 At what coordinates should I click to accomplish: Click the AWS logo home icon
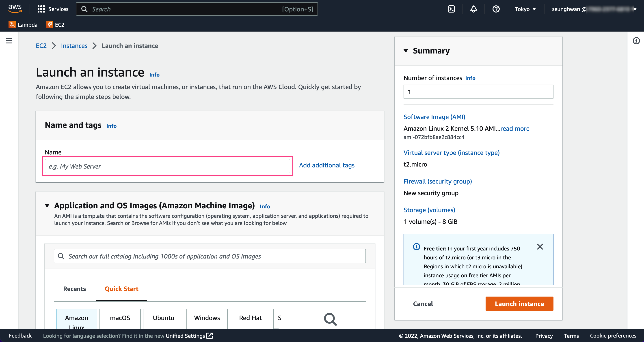pos(15,9)
